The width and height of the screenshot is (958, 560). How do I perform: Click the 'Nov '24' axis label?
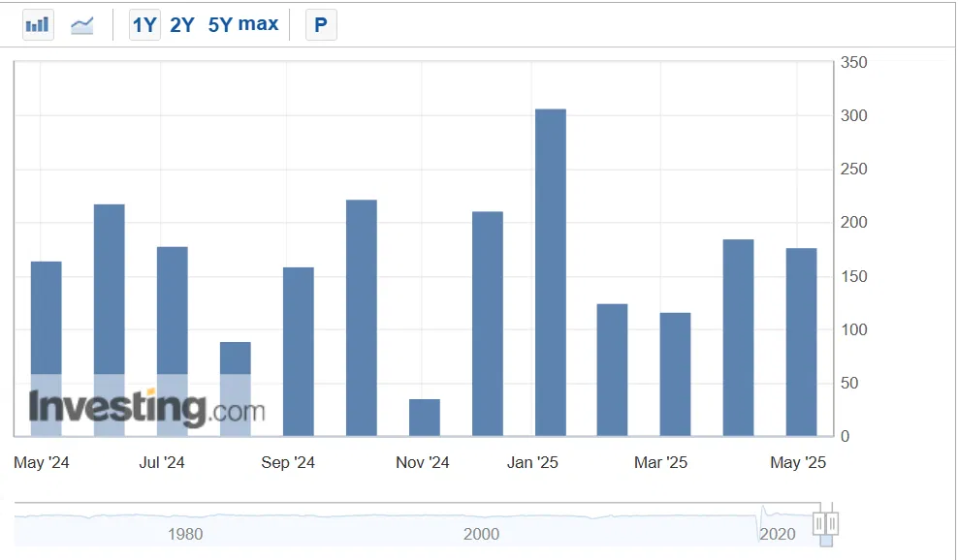(x=422, y=462)
